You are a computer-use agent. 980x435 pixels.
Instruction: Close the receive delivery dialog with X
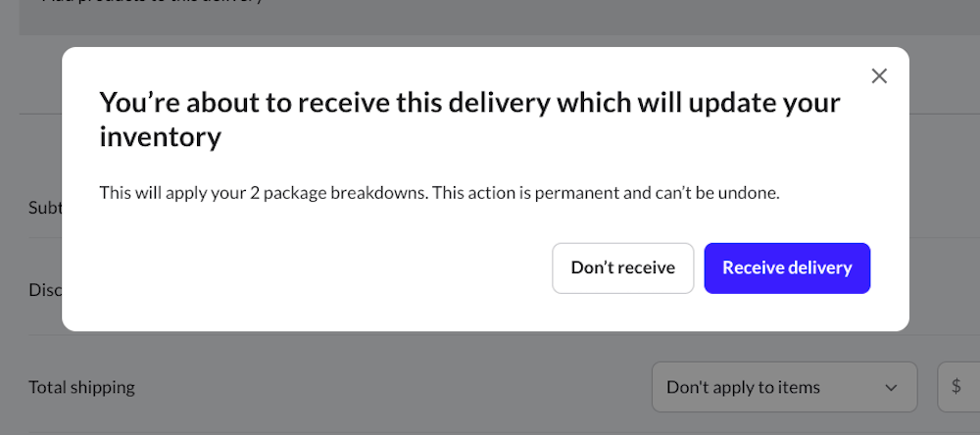point(879,76)
